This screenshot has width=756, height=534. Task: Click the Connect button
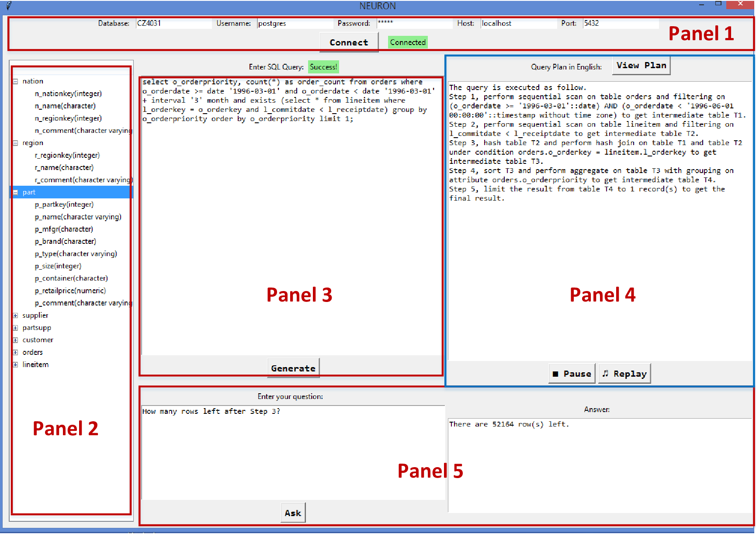coord(348,42)
